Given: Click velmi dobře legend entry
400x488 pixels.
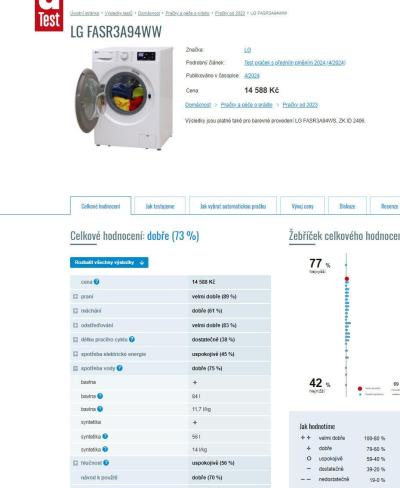Looking at the screenshot, I should [x=332, y=438].
